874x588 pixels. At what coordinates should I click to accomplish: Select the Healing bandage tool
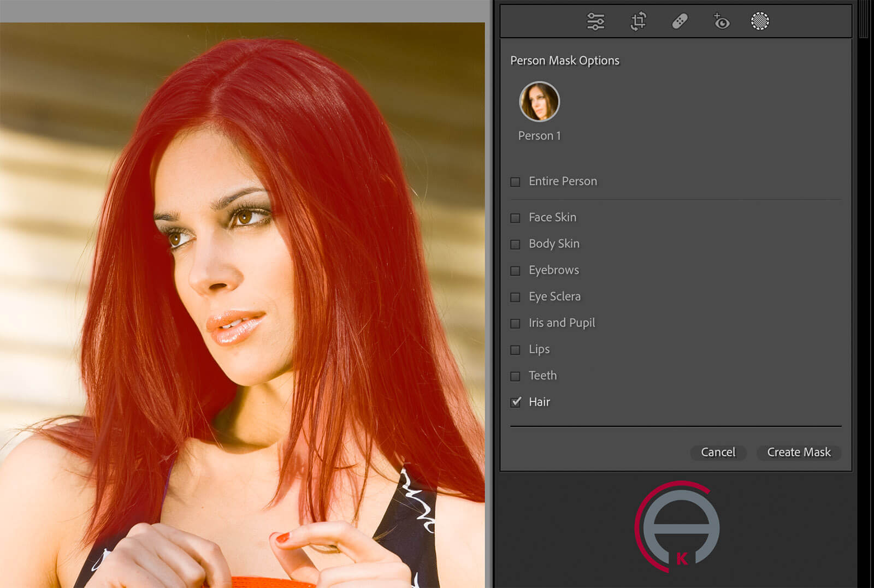pos(680,22)
